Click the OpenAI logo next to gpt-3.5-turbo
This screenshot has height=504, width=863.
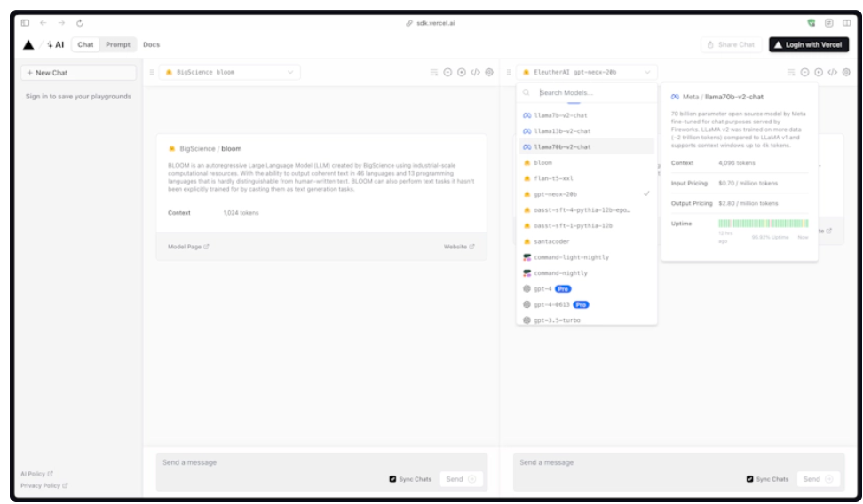click(527, 320)
